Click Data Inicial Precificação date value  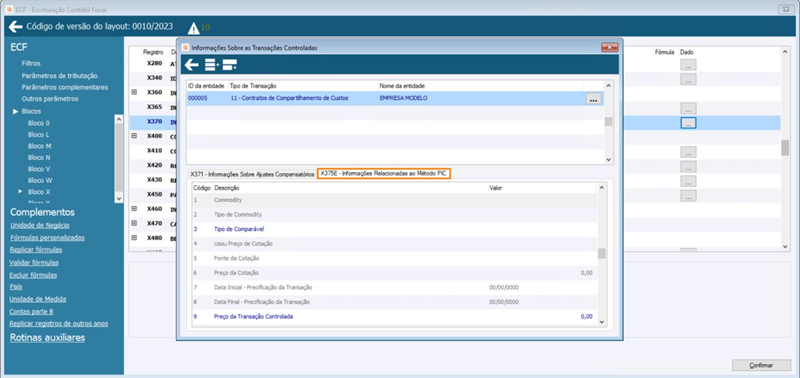[x=504, y=287]
